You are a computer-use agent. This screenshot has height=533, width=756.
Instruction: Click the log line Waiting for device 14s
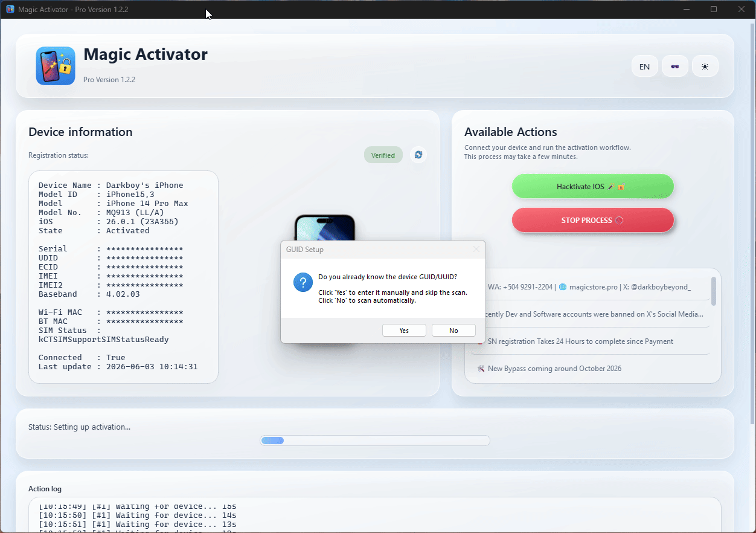(x=138, y=515)
